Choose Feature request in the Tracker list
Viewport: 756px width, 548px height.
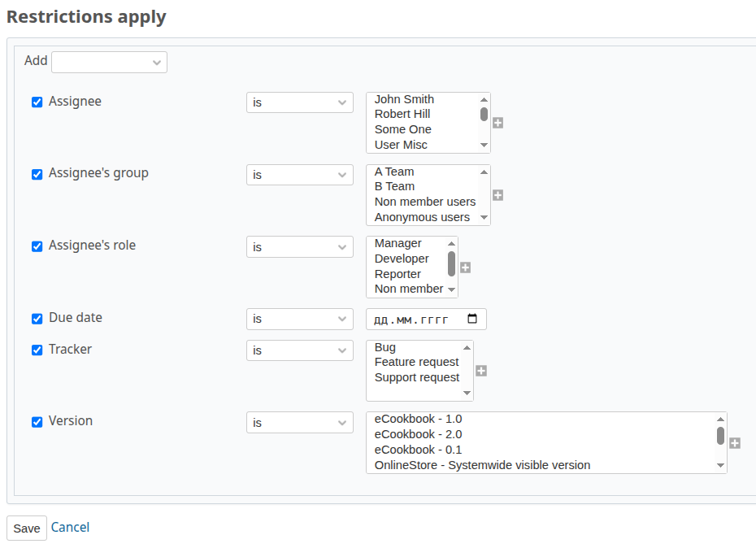[416, 362]
